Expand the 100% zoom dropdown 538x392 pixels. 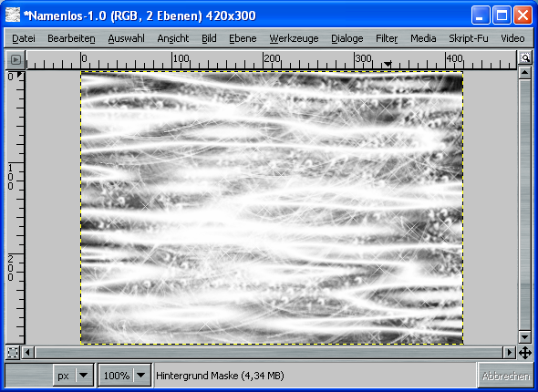[x=125, y=376]
